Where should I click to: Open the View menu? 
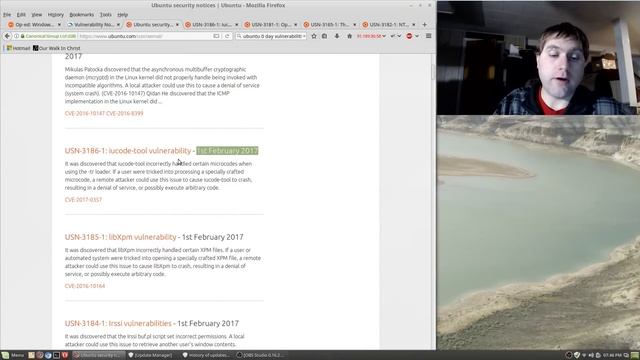(37, 14)
